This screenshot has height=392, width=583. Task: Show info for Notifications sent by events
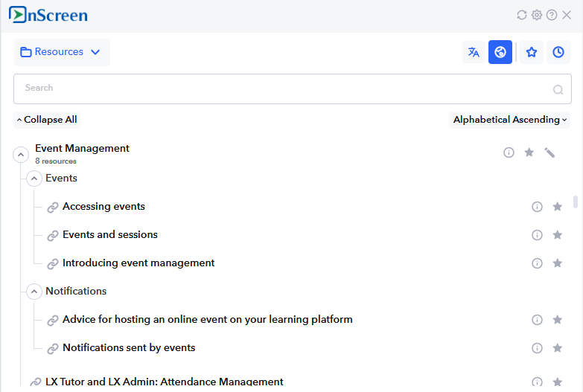(537, 348)
